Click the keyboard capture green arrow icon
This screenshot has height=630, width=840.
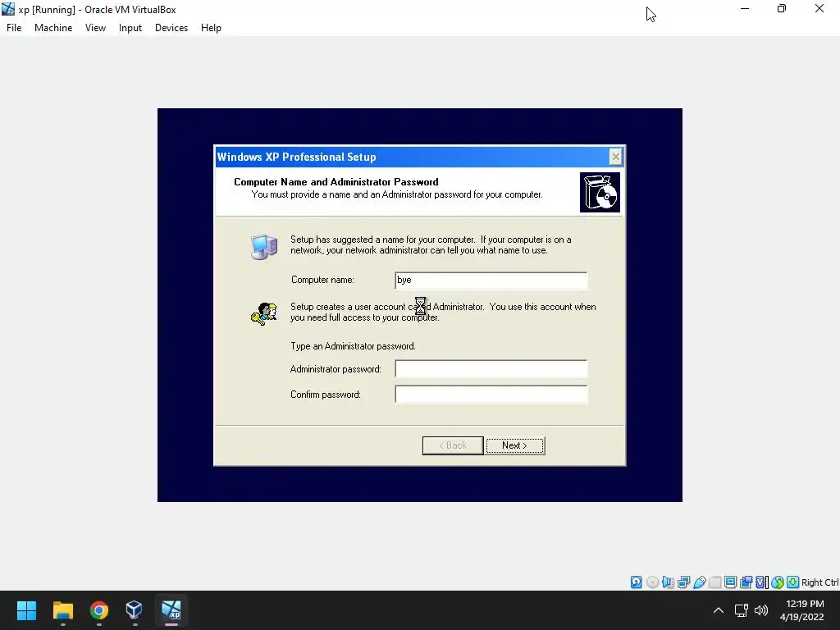pos(793,582)
